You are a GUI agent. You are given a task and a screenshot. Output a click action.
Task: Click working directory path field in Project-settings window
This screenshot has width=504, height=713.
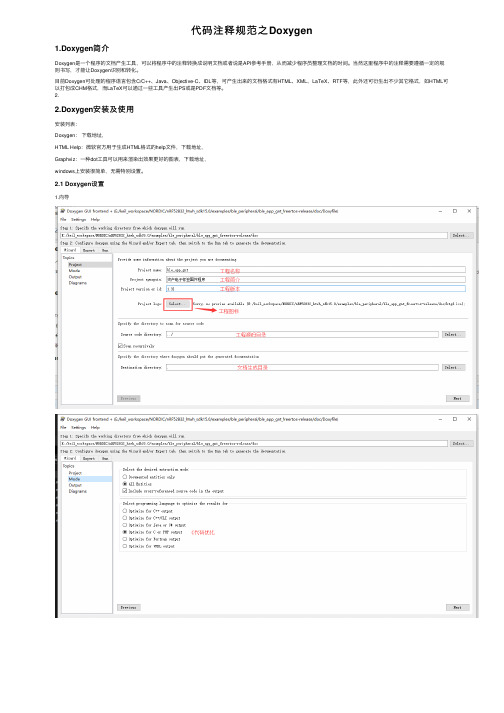coord(254,235)
